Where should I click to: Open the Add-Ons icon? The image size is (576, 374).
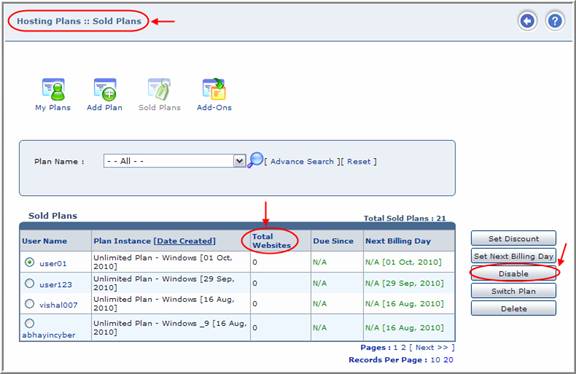214,89
